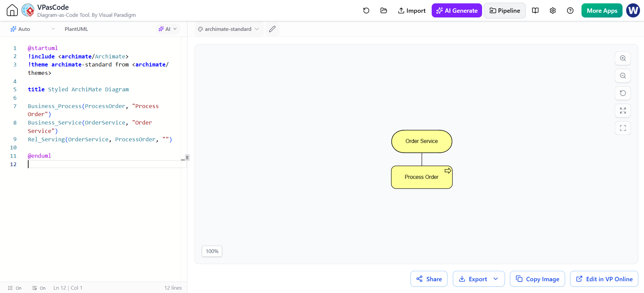Open settings gear icon
The width and height of the screenshot is (644, 293).
click(553, 10)
